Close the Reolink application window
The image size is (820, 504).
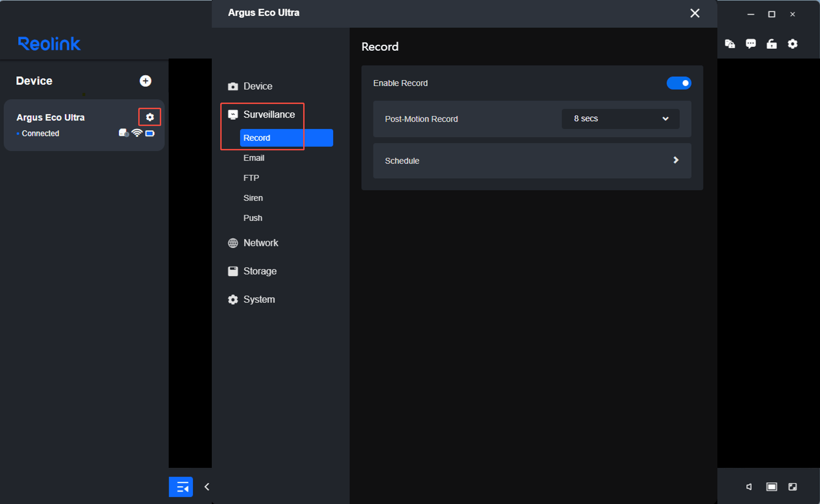coord(793,15)
